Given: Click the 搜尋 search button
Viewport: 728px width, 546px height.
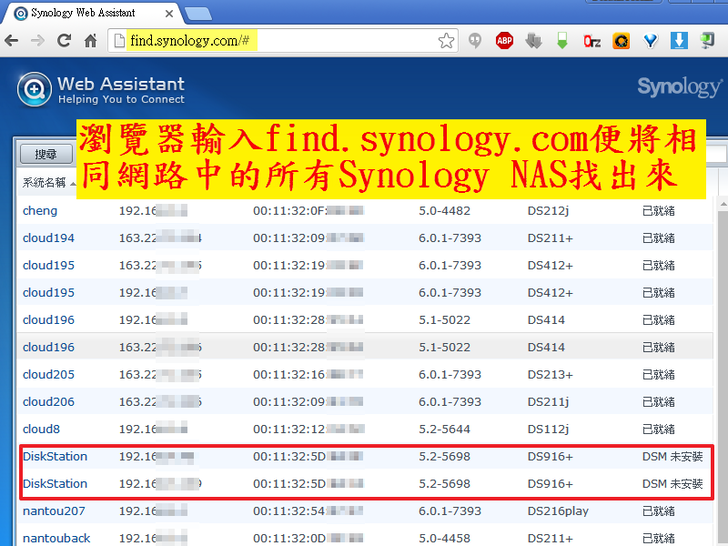Looking at the screenshot, I should pyautogui.click(x=46, y=154).
